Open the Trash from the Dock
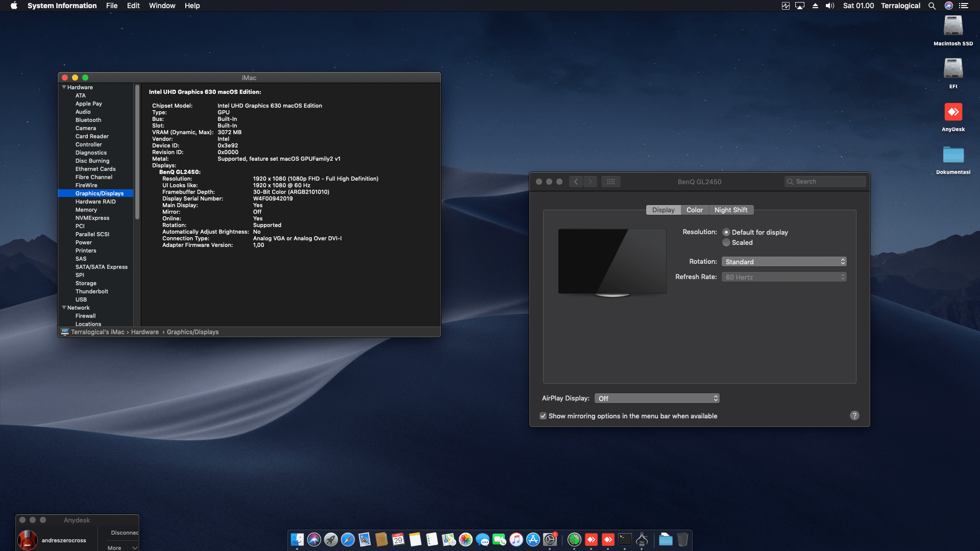980x551 pixels. coord(683,539)
